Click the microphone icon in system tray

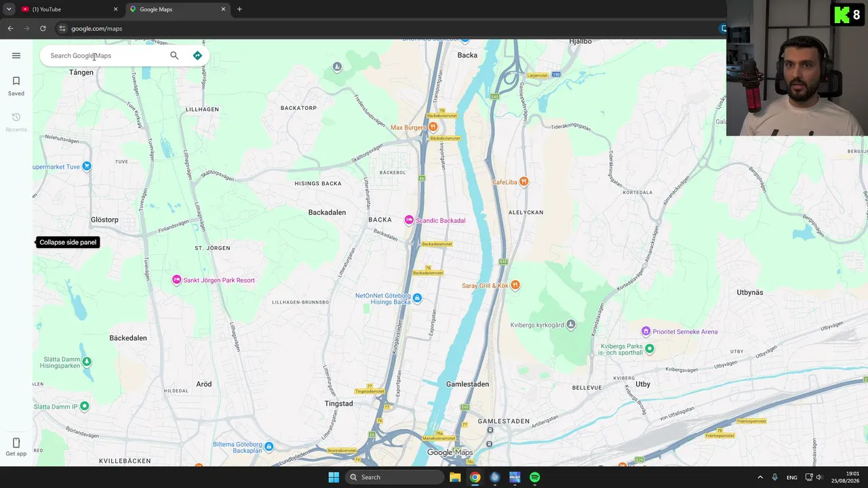(x=774, y=477)
